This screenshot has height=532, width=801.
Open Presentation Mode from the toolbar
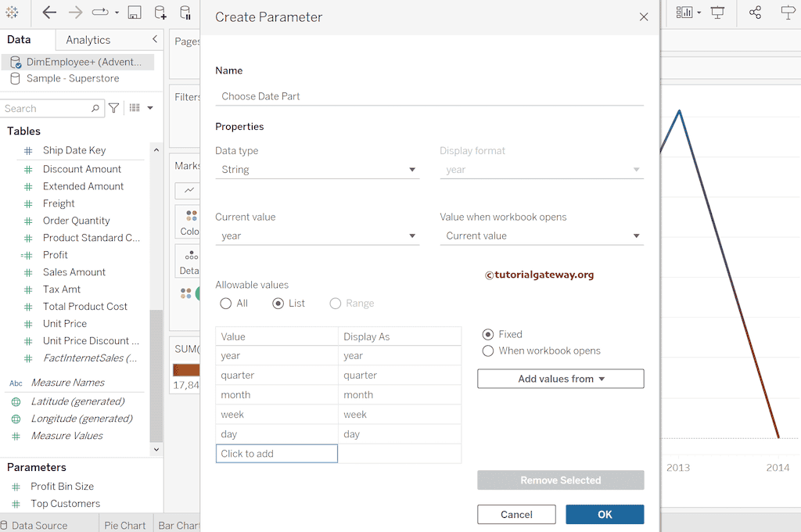[717, 13]
